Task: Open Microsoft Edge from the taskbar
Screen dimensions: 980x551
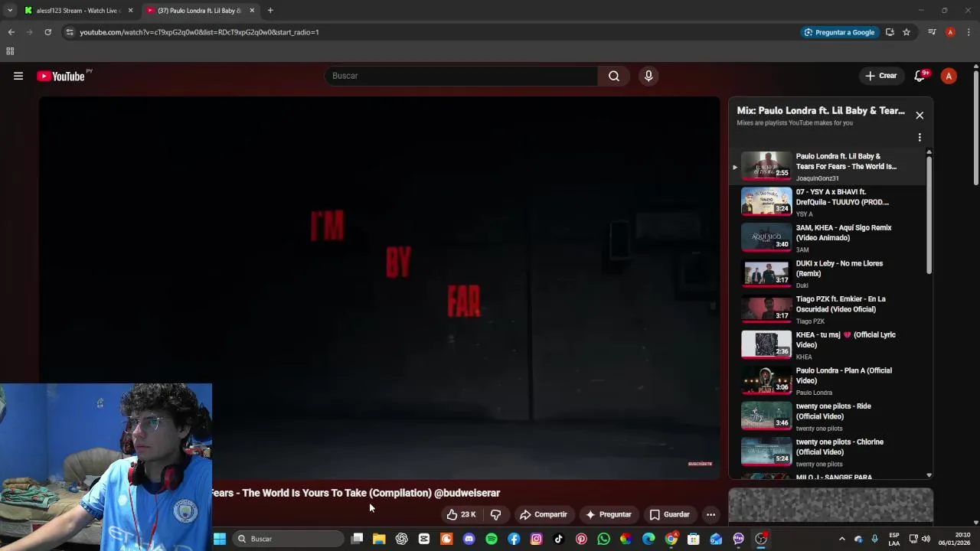Action: coord(648,539)
